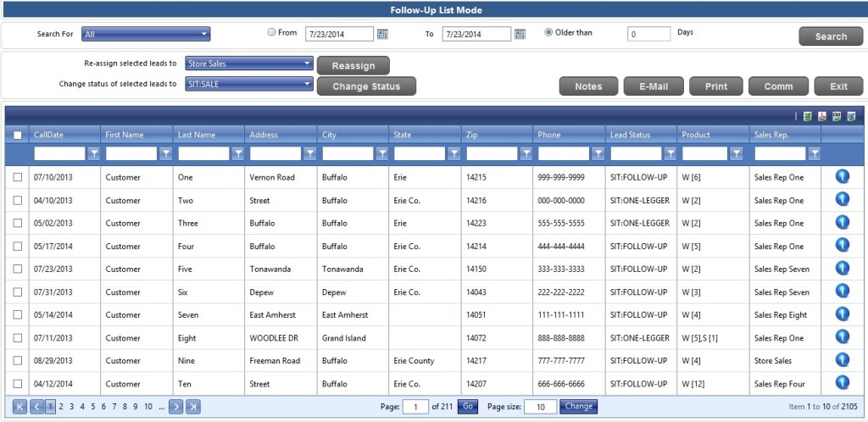The width and height of the screenshot is (868, 422).
Task: Go to the first page of results
Action: 19,407
